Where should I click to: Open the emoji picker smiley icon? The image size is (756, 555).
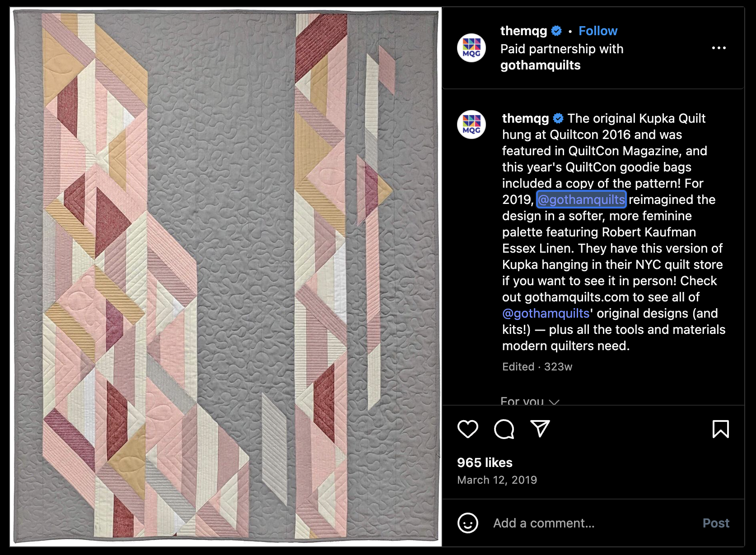pyautogui.click(x=467, y=523)
